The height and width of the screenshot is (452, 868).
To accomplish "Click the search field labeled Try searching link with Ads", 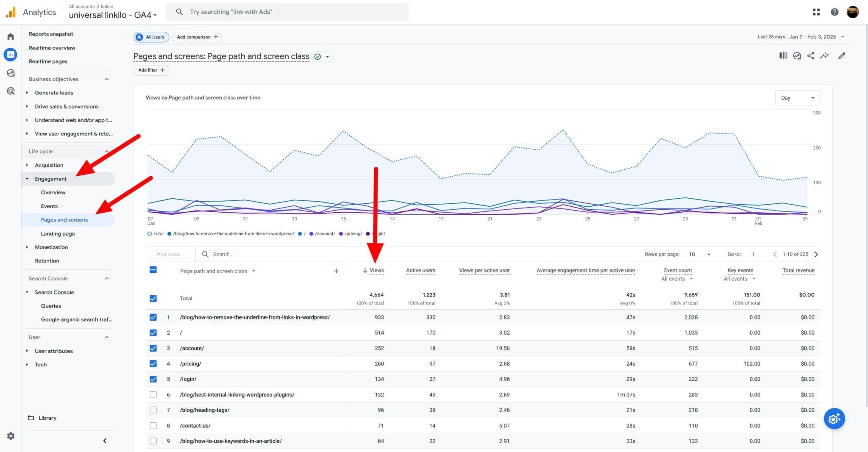I will pyautogui.click(x=287, y=11).
